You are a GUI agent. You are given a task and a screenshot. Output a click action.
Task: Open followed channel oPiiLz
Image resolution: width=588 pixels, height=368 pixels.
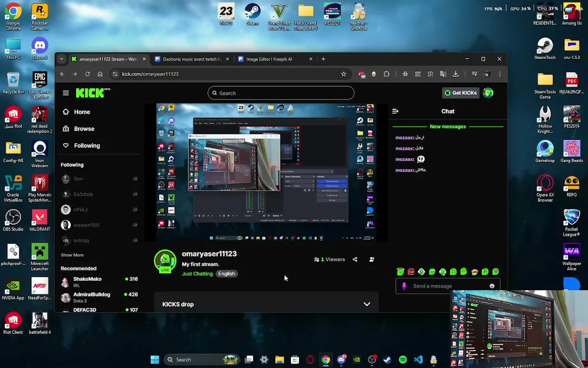click(100, 210)
